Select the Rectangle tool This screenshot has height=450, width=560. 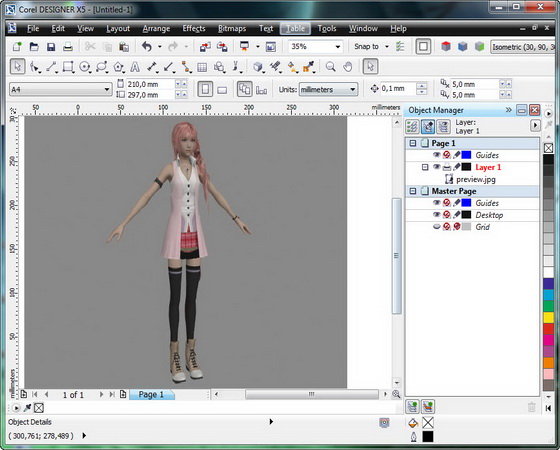click(68, 66)
